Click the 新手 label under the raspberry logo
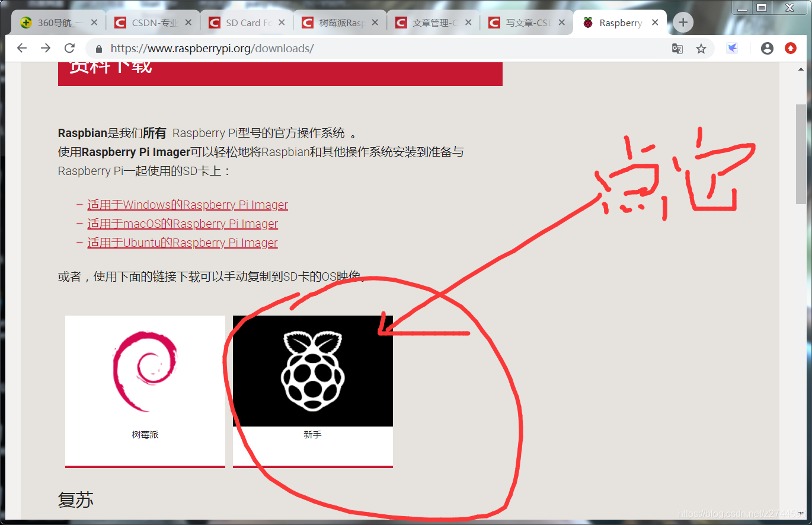This screenshot has height=525, width=812. [x=312, y=435]
